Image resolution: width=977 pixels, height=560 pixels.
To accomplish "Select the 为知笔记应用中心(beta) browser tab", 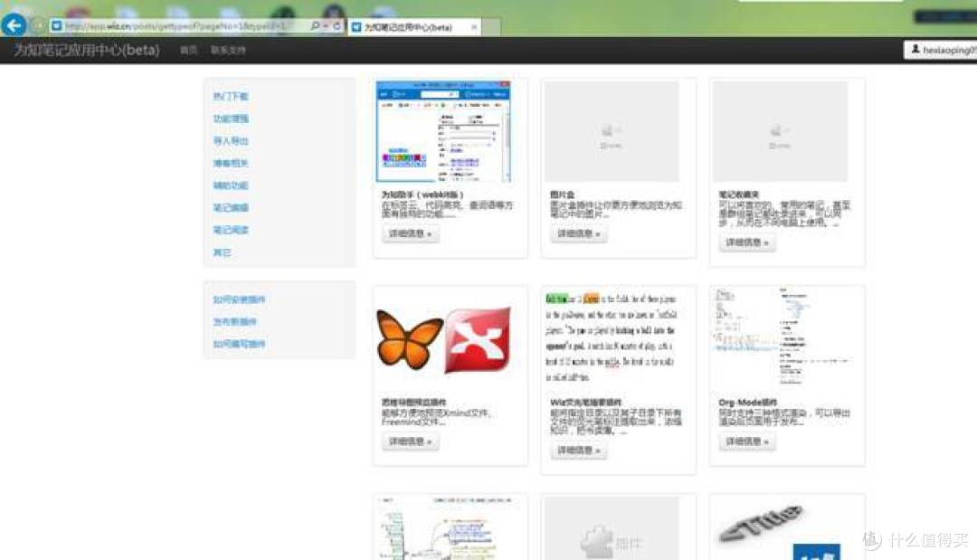I will [413, 27].
